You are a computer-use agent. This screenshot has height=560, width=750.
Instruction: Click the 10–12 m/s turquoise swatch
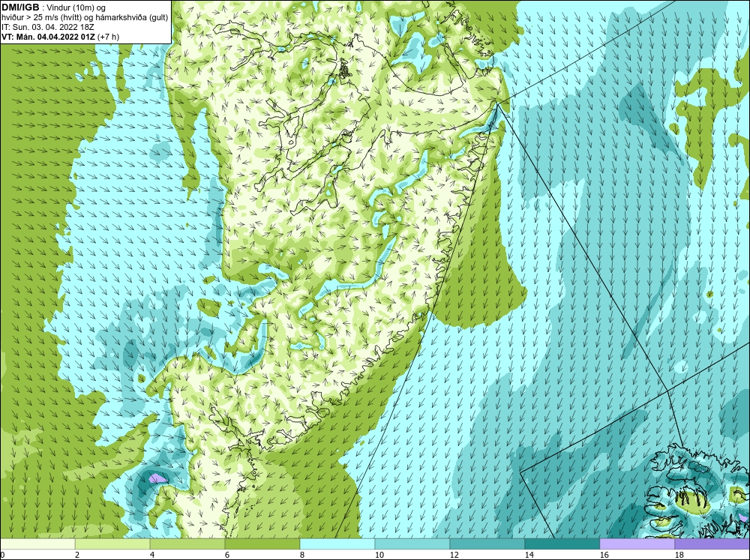(412, 544)
